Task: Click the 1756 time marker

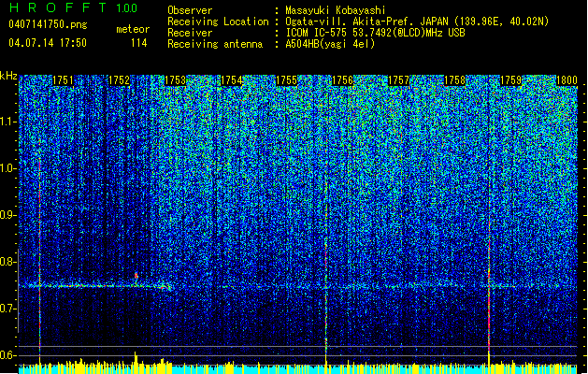Action: 342,80
